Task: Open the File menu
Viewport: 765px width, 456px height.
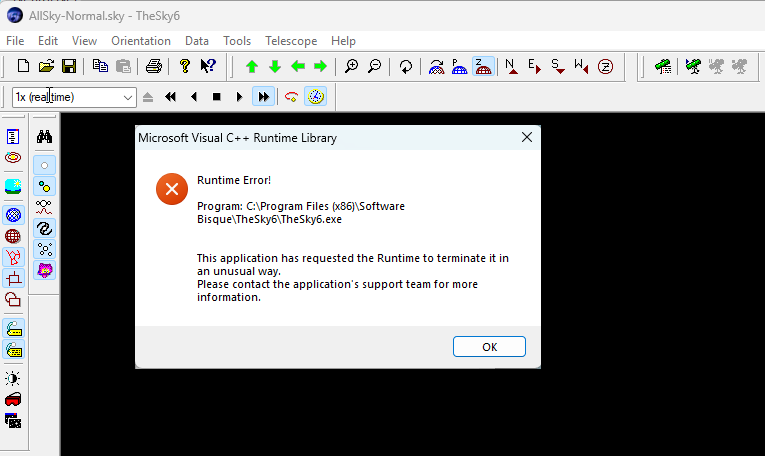Action: coord(15,41)
